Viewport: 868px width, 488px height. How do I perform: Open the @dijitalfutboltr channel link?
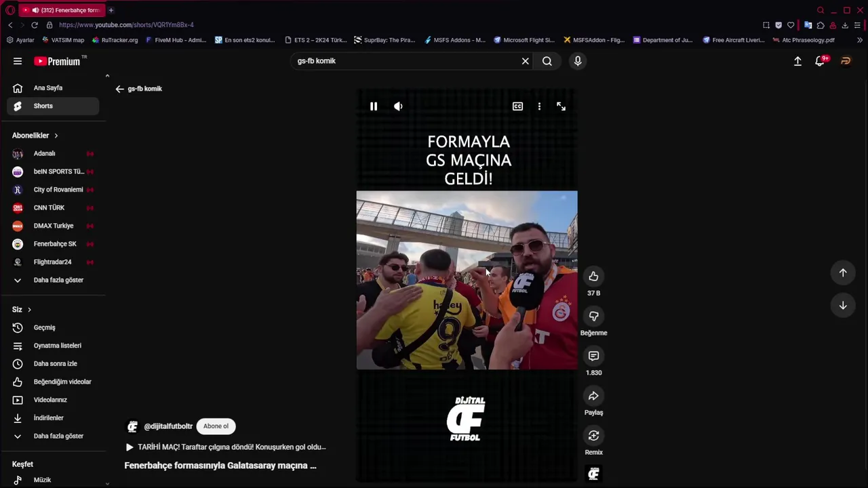(x=168, y=426)
